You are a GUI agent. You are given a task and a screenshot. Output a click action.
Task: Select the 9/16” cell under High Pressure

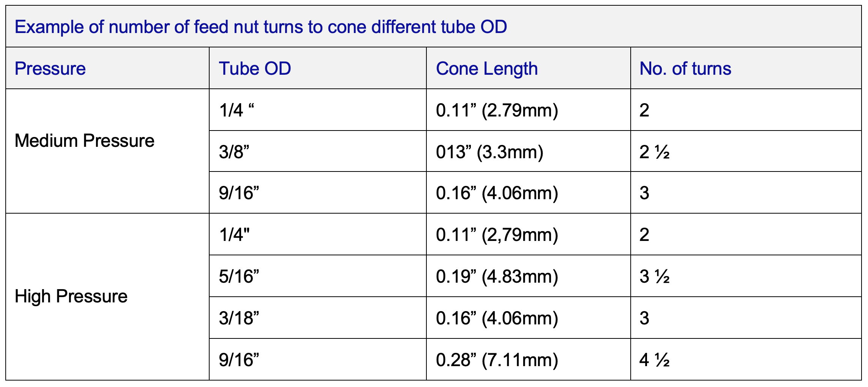pos(239,360)
